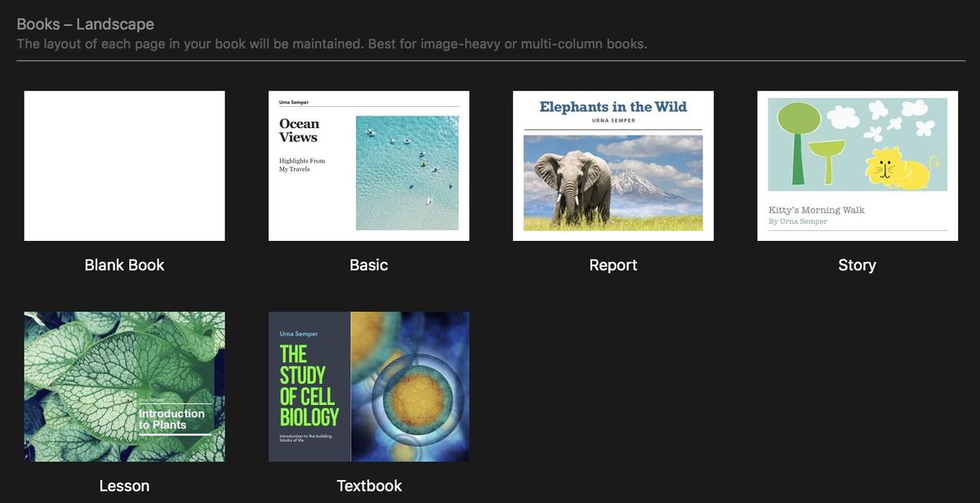This screenshot has height=503, width=980.
Task: Open the Report template showing the elephant
Action: [612, 165]
